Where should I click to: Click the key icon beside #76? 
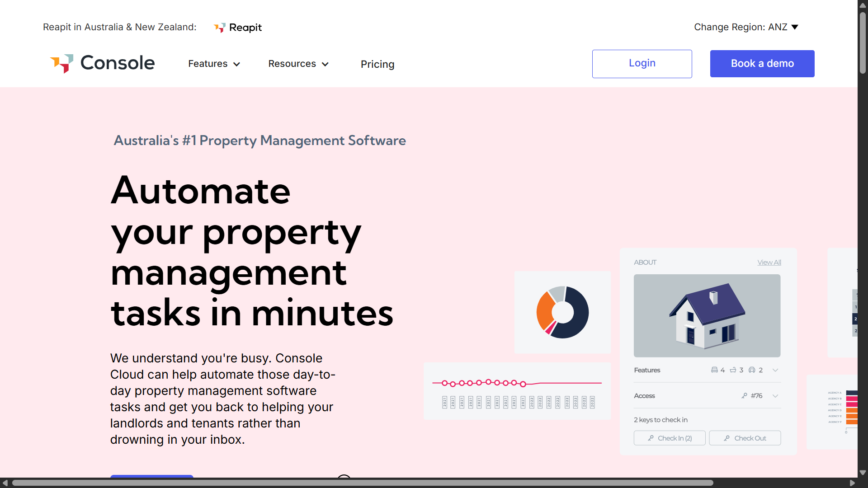(x=744, y=396)
